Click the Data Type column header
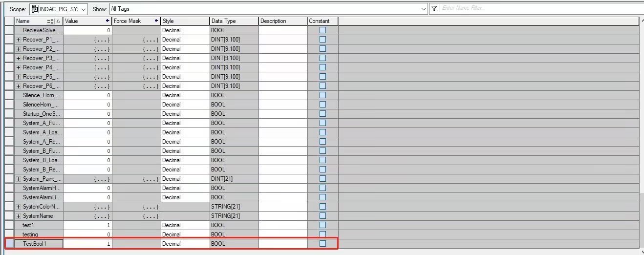This screenshot has height=255, width=644. [x=234, y=21]
